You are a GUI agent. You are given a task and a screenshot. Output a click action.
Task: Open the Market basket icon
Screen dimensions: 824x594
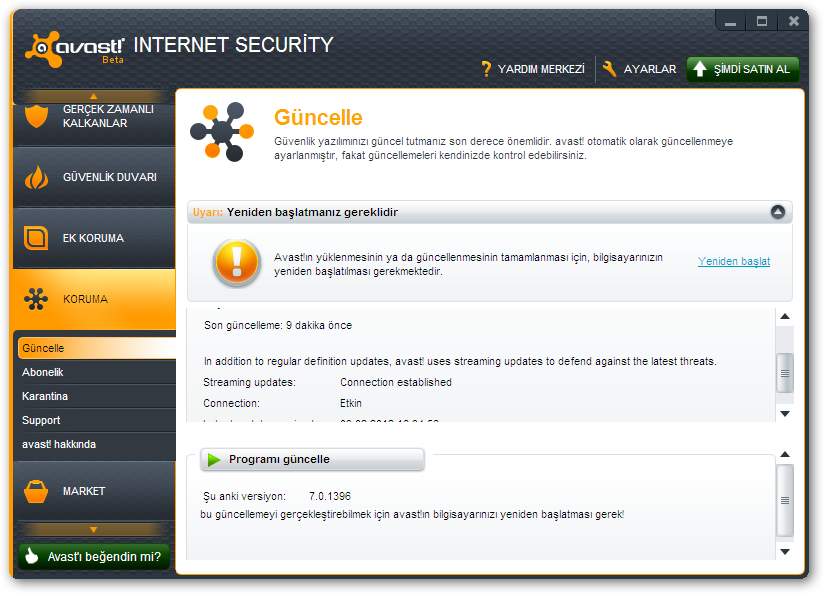pyautogui.click(x=37, y=491)
